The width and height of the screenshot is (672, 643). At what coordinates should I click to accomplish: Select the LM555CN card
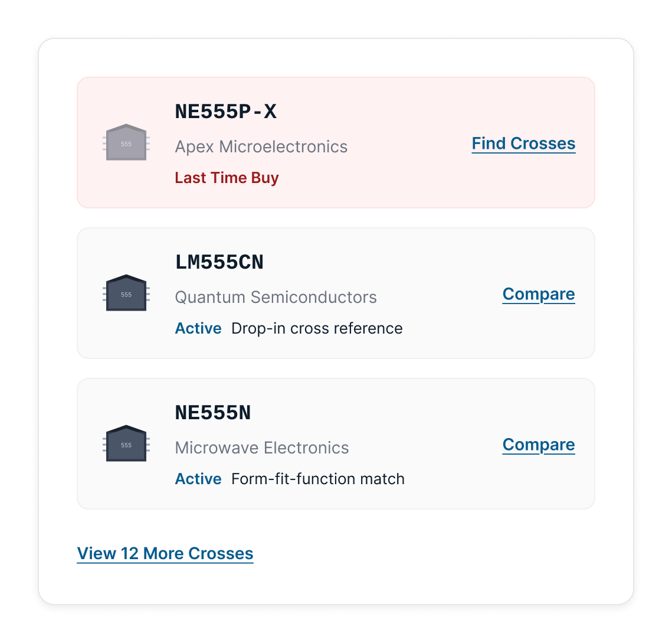(336, 293)
